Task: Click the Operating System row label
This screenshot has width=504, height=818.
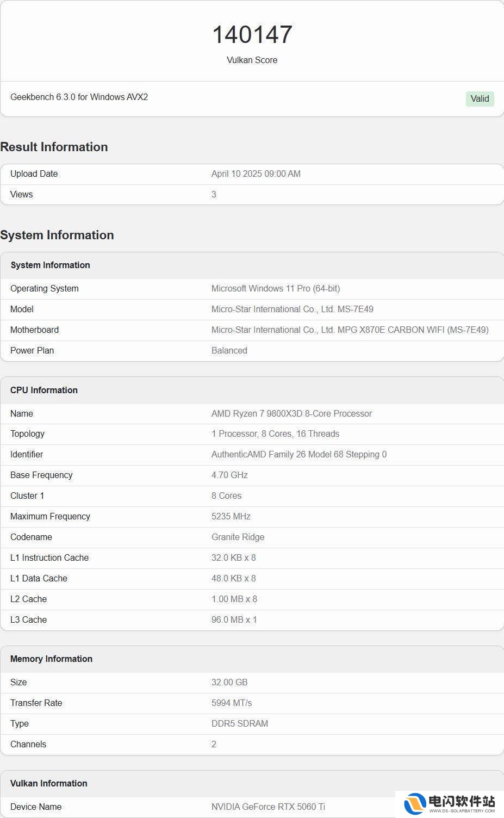Action: pos(45,289)
